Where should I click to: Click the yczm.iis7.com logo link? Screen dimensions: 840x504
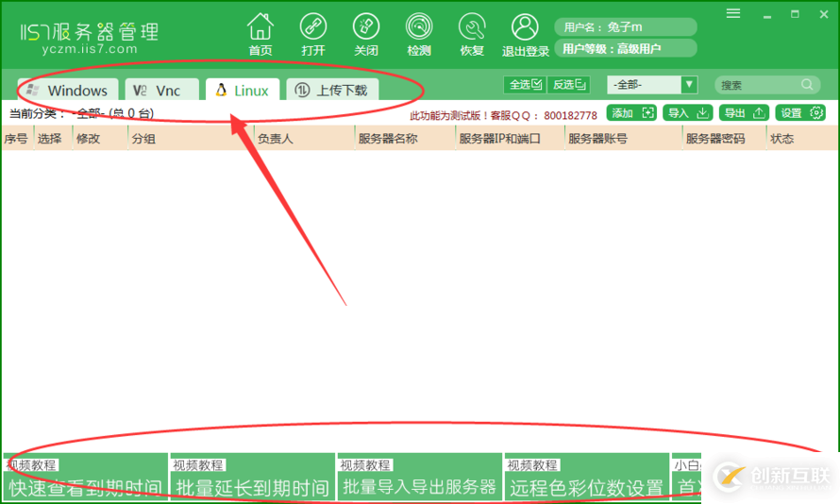(x=90, y=49)
